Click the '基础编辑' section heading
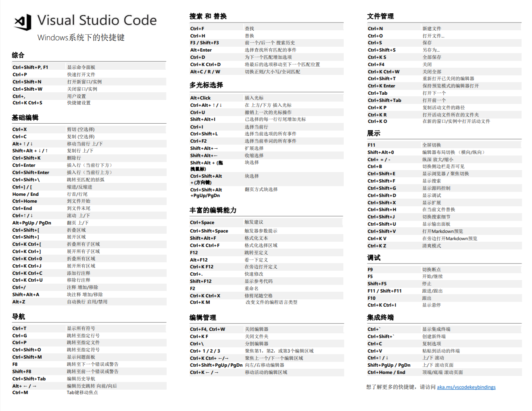 [25, 118]
